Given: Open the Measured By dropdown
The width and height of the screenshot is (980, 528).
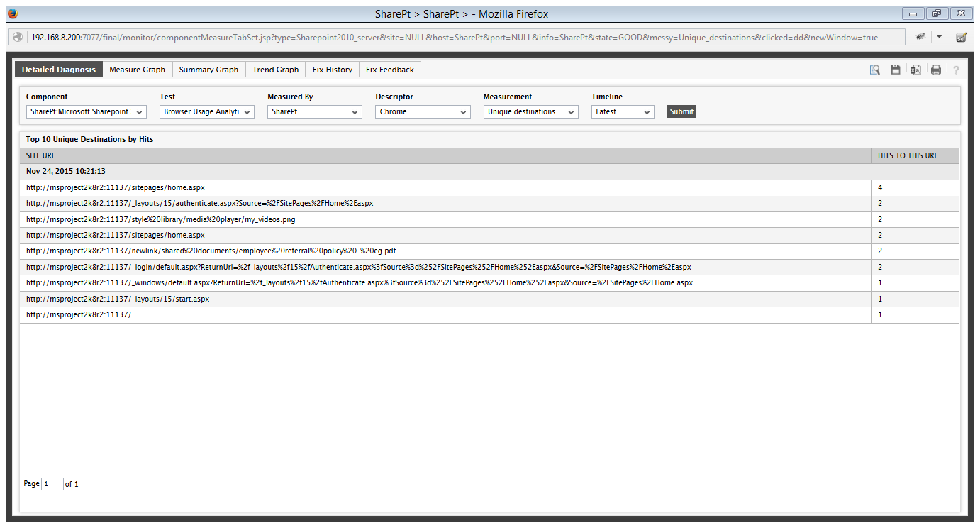Looking at the screenshot, I should point(315,111).
